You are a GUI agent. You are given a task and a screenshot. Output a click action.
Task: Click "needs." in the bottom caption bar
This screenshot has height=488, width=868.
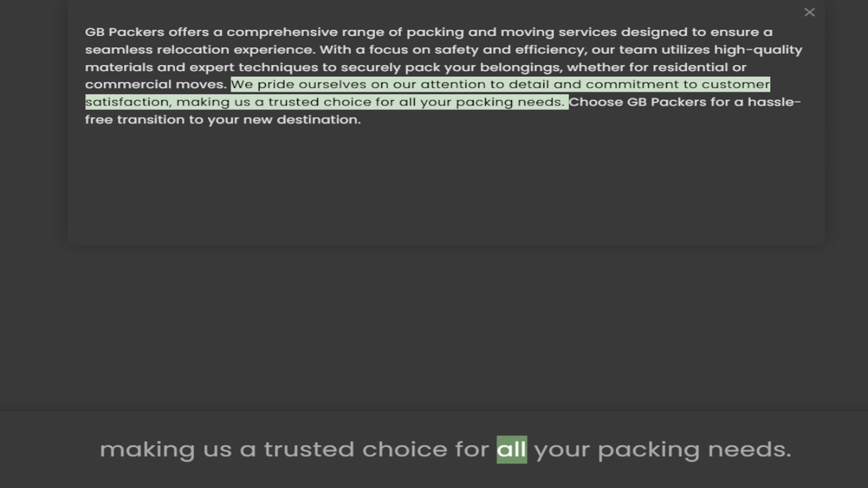[749, 450]
